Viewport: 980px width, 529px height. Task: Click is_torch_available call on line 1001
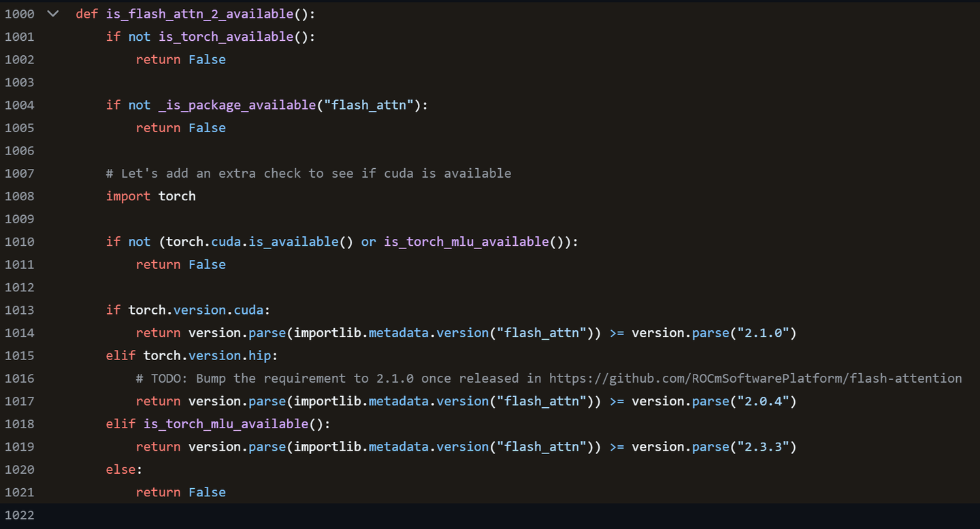[x=225, y=36]
